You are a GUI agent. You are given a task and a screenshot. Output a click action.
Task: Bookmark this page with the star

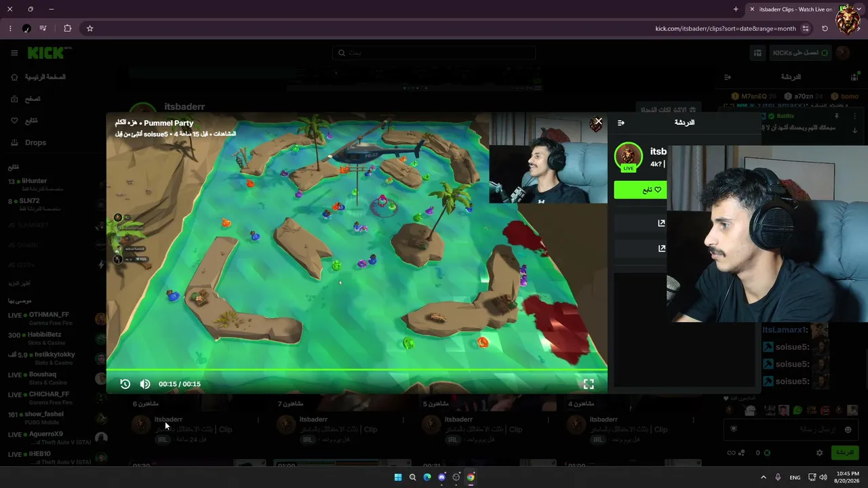(90, 28)
